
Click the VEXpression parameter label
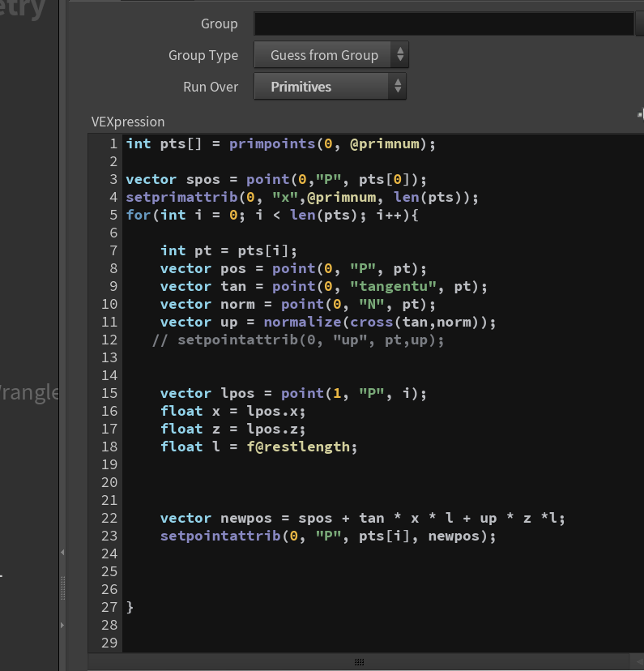pyautogui.click(x=128, y=122)
